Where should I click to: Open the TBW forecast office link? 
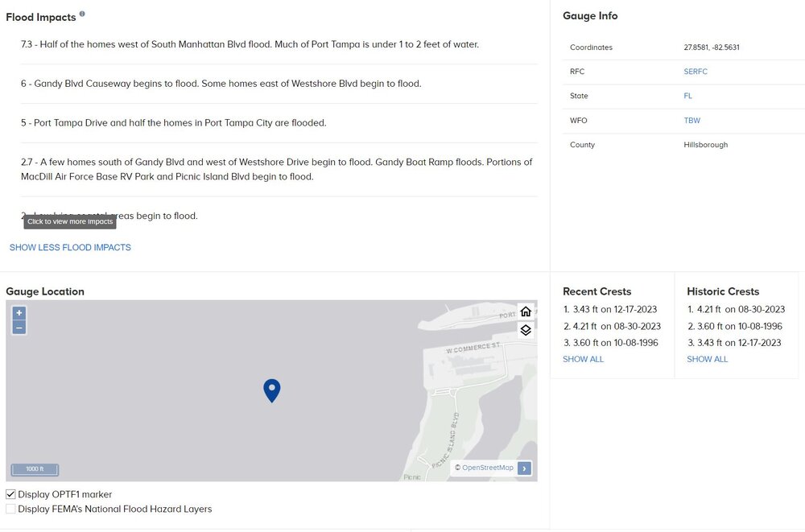point(691,121)
